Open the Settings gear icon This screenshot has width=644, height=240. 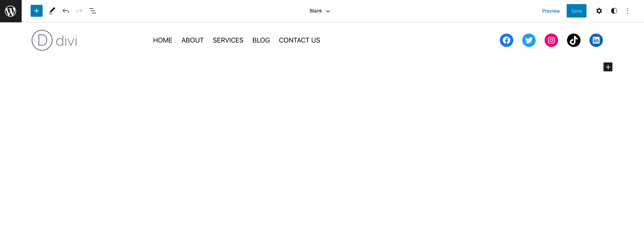(599, 11)
